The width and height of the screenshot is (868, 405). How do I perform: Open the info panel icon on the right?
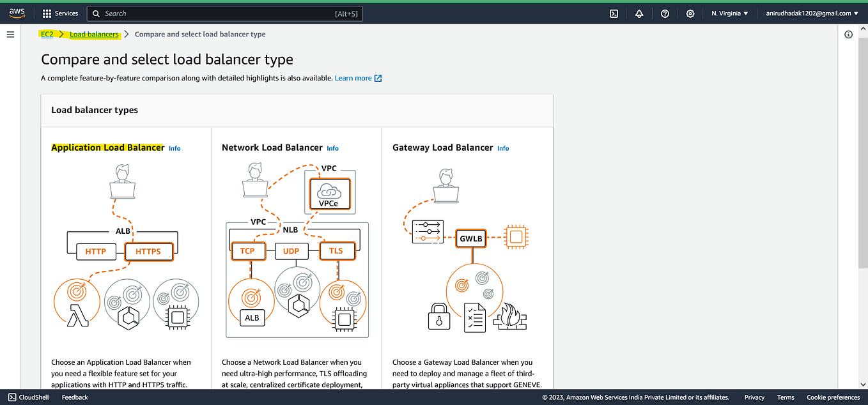848,34
